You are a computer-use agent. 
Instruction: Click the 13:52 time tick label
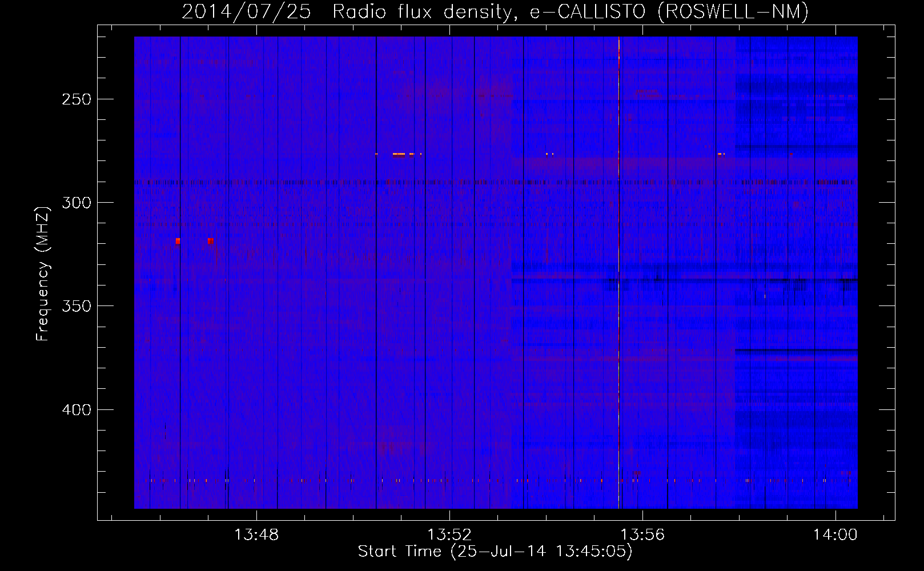449,535
